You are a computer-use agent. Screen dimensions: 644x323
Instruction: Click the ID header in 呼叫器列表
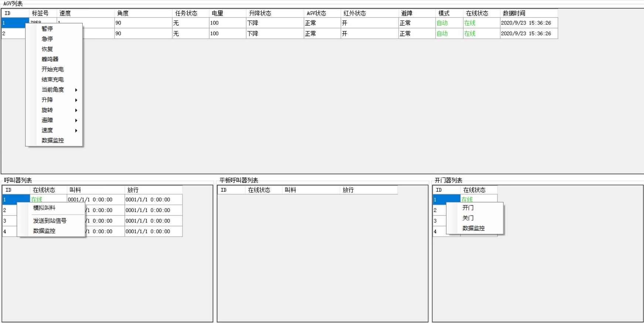(16, 190)
